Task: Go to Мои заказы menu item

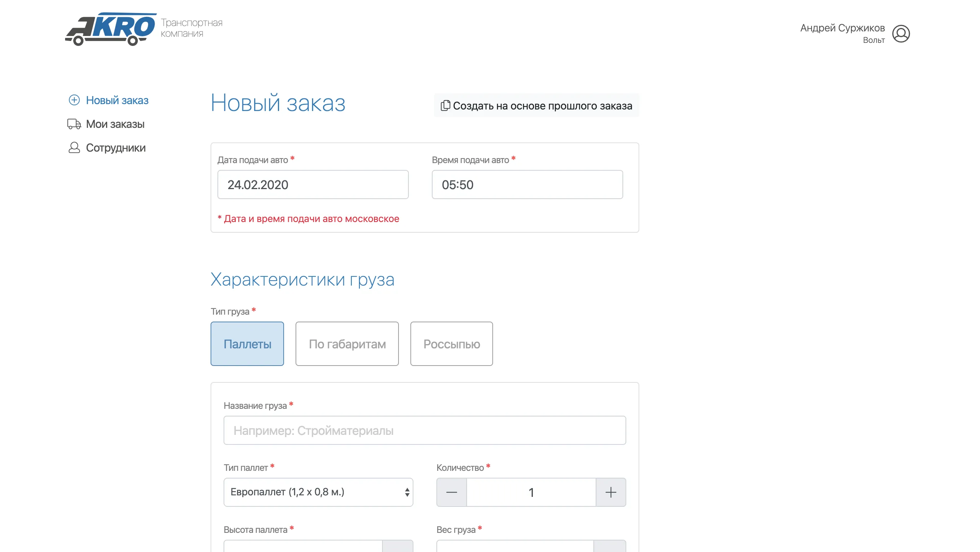Action: tap(115, 124)
